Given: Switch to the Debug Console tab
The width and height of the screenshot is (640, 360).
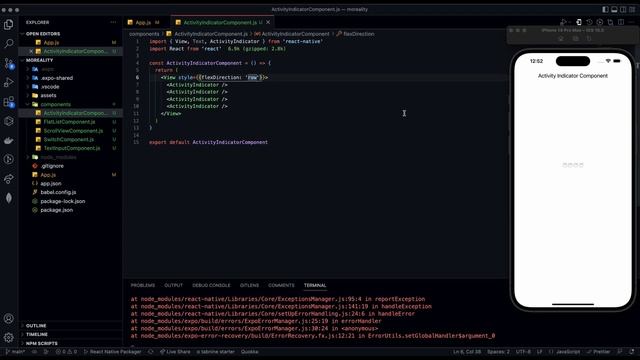Looking at the screenshot, I should coord(211,285).
